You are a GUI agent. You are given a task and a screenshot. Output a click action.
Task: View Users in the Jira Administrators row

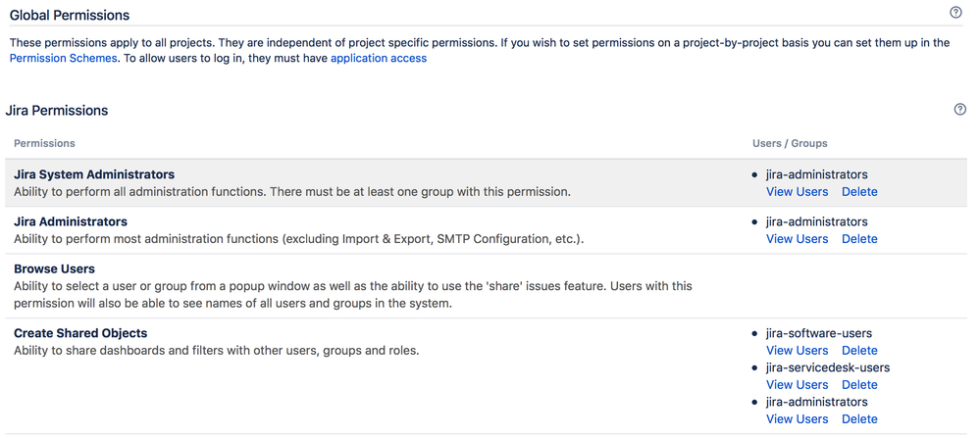[797, 239]
